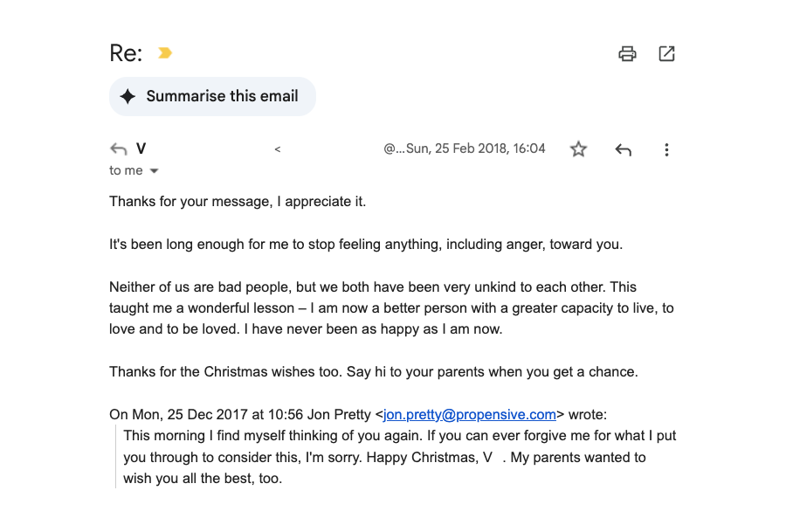Click the "Thanks for your message" line
Image resolution: width=786 pixels, height=532 pixels.
tap(238, 202)
